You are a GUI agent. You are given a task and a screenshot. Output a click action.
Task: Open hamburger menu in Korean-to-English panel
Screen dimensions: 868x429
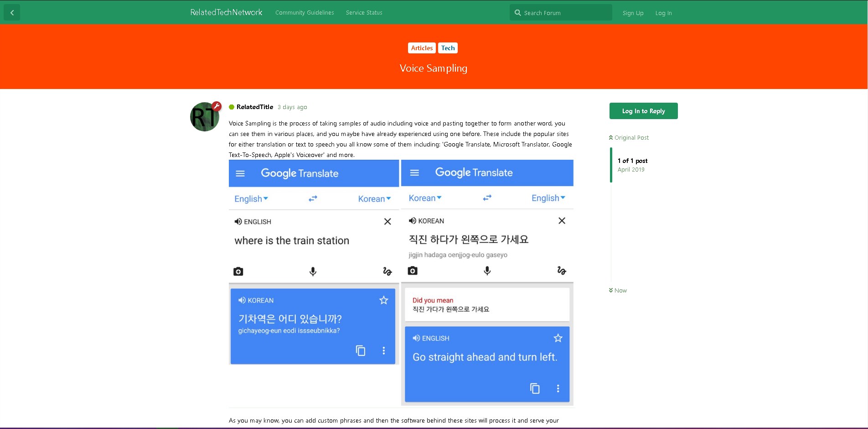point(414,173)
